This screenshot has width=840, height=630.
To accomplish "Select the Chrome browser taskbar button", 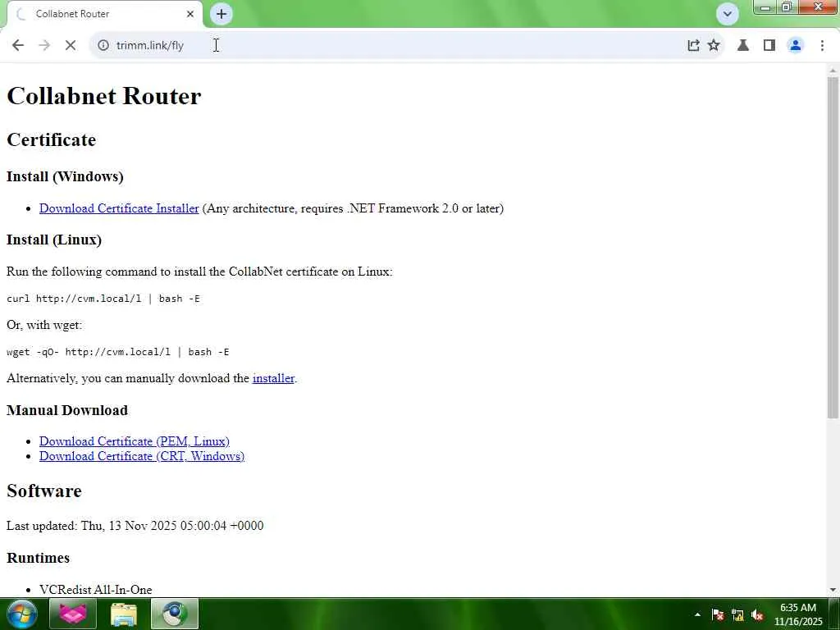I will click(175, 614).
